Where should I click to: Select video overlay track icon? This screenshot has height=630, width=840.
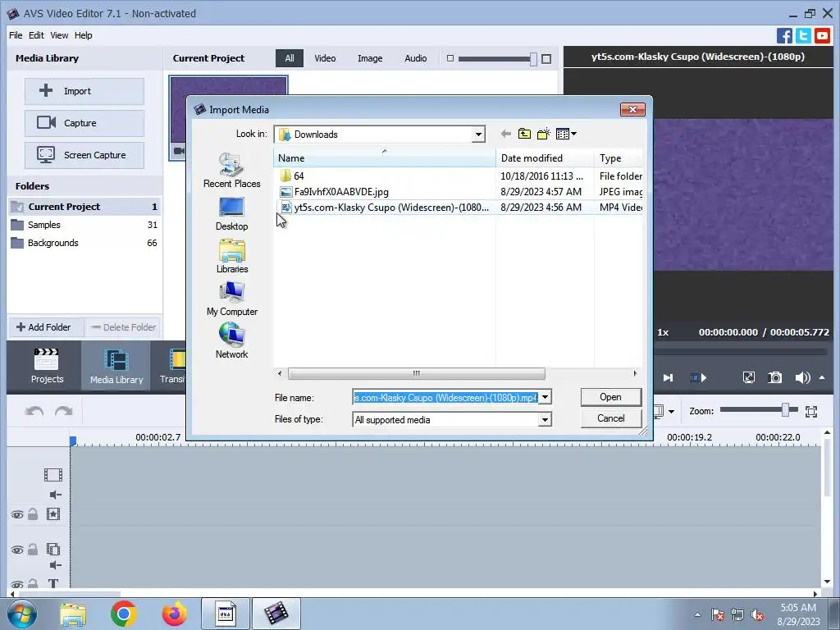[x=53, y=549]
